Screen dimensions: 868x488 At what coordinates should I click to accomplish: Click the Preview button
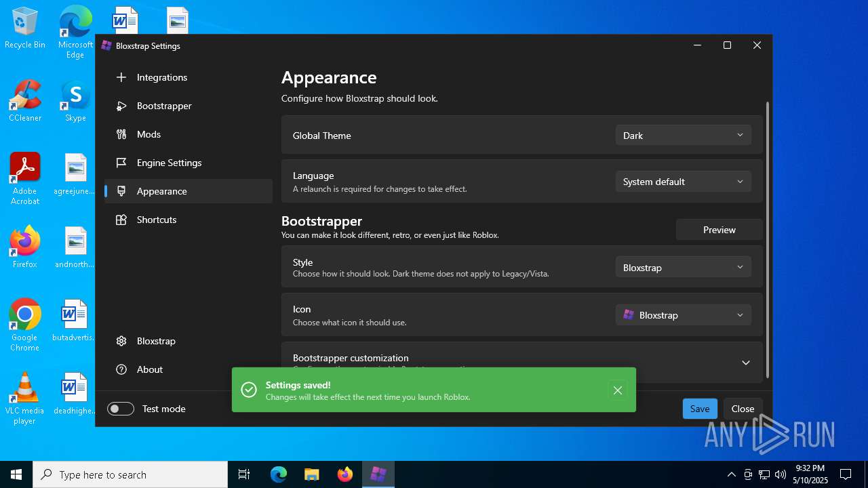(719, 230)
